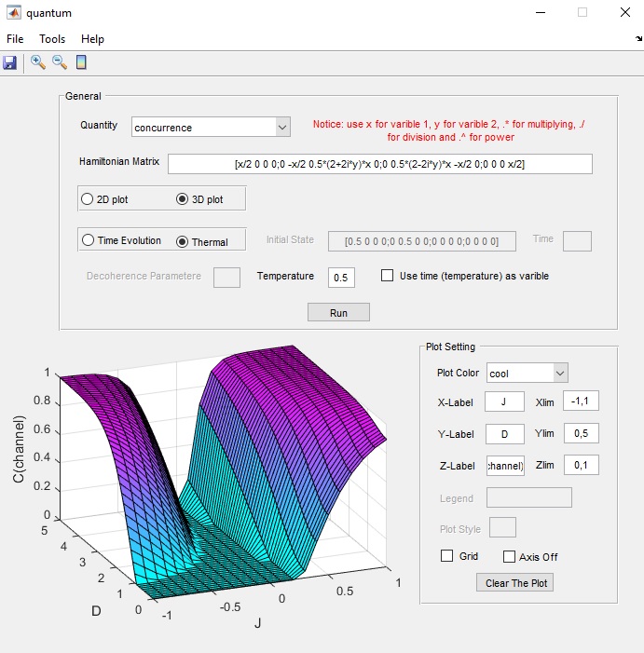Choose the Time Evolution radio option
The width and height of the screenshot is (644, 653).
pos(89,240)
